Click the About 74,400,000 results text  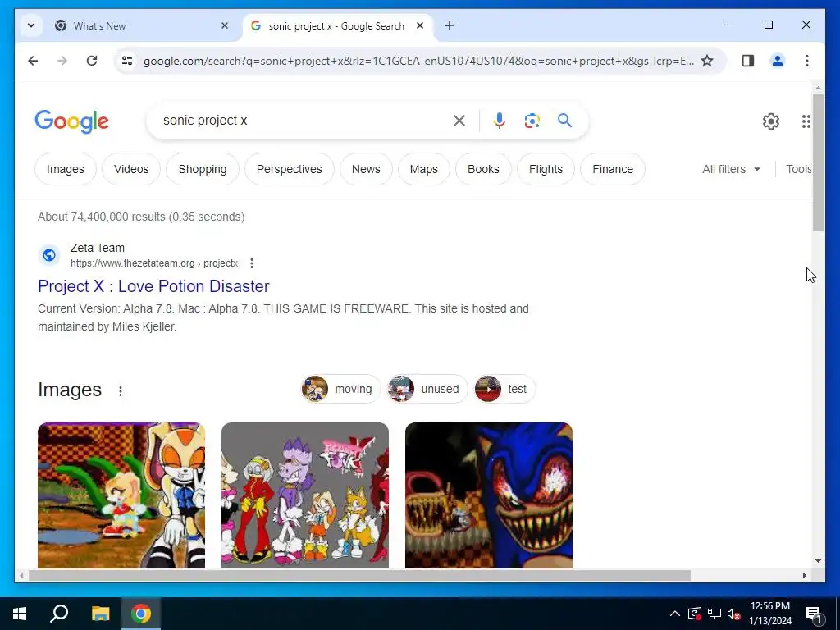(x=141, y=217)
